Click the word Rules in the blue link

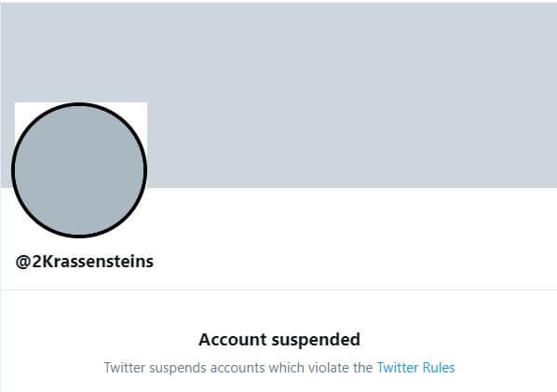pos(439,368)
